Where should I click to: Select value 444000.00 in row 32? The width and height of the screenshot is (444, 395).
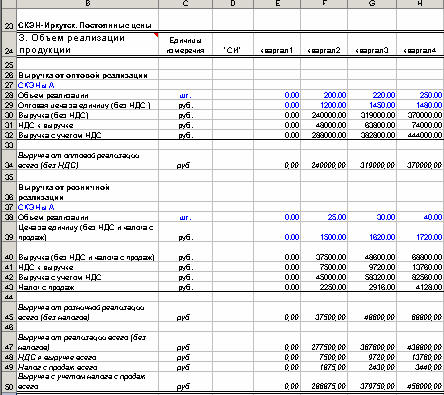coord(425,135)
